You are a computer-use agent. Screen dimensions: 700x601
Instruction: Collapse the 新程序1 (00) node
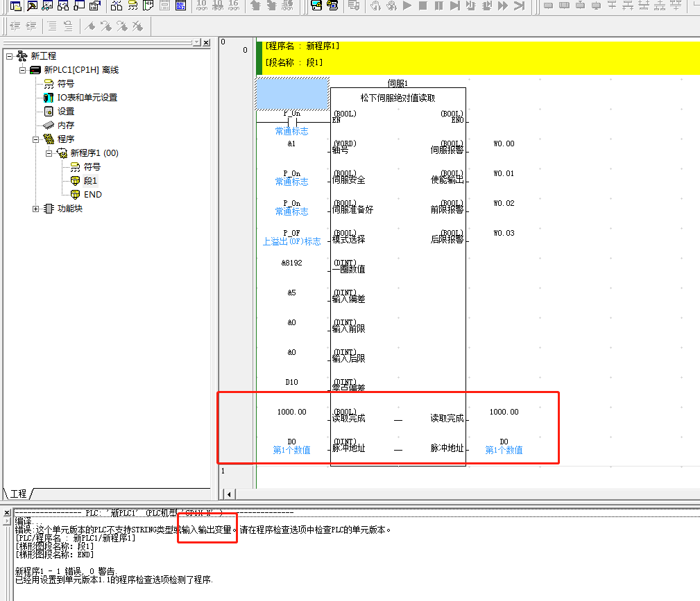coord(49,153)
